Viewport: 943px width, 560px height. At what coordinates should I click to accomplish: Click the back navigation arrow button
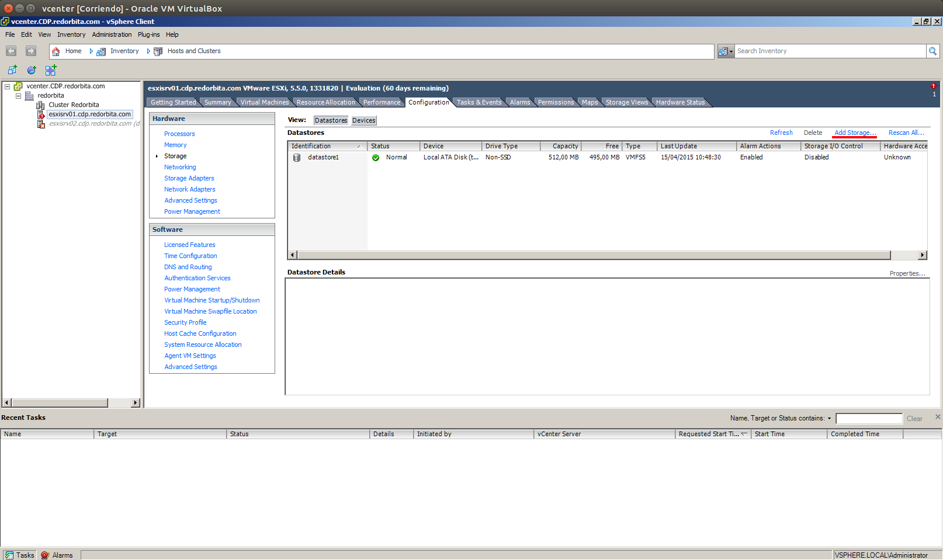coord(11,51)
